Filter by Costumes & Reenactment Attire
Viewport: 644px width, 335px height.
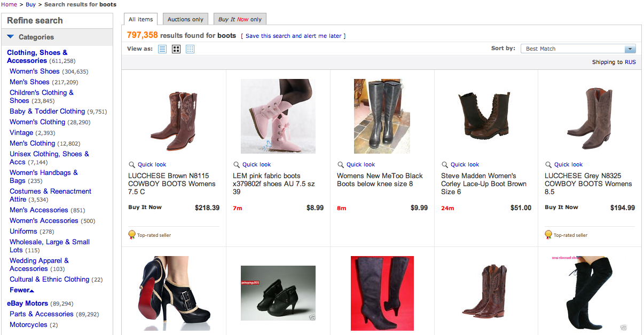point(50,195)
